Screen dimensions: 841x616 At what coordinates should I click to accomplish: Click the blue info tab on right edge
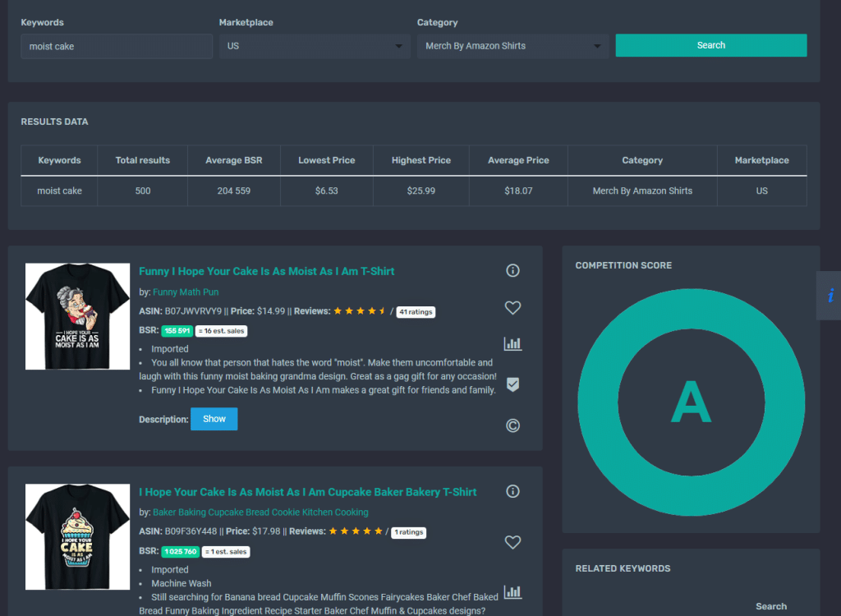tap(830, 296)
